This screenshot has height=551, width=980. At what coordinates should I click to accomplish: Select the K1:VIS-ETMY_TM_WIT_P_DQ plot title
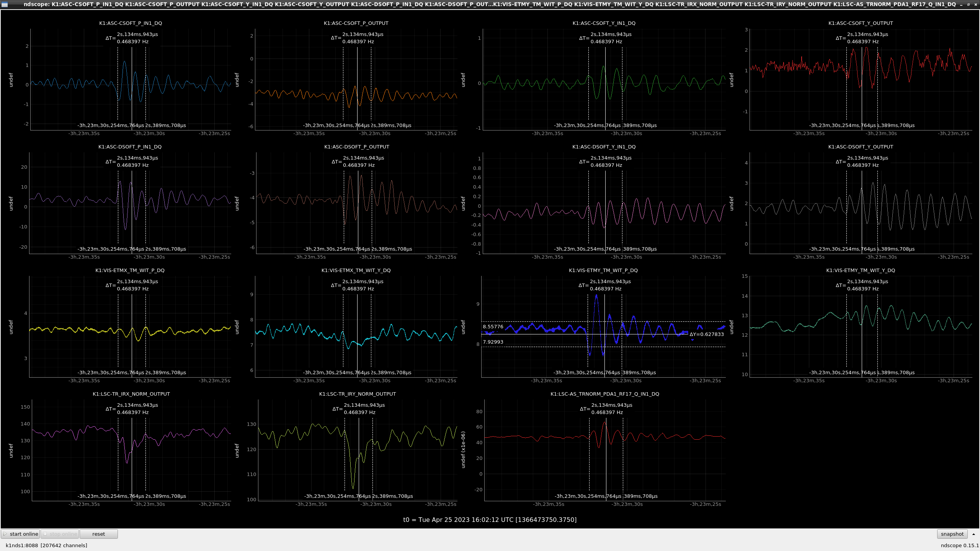click(x=603, y=270)
